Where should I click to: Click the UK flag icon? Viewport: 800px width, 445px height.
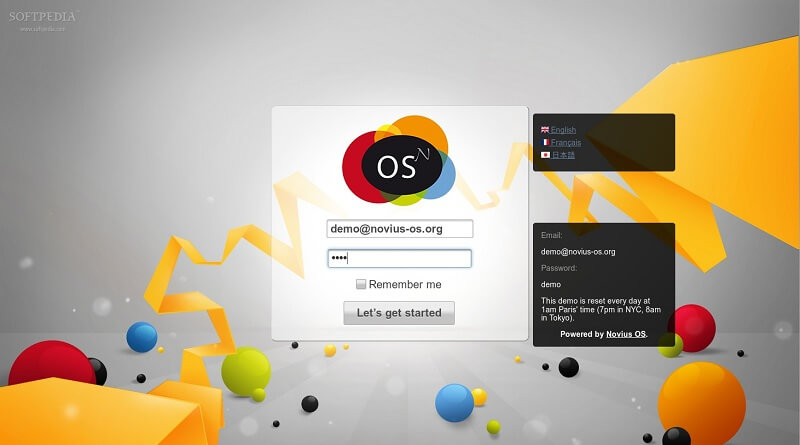point(545,130)
